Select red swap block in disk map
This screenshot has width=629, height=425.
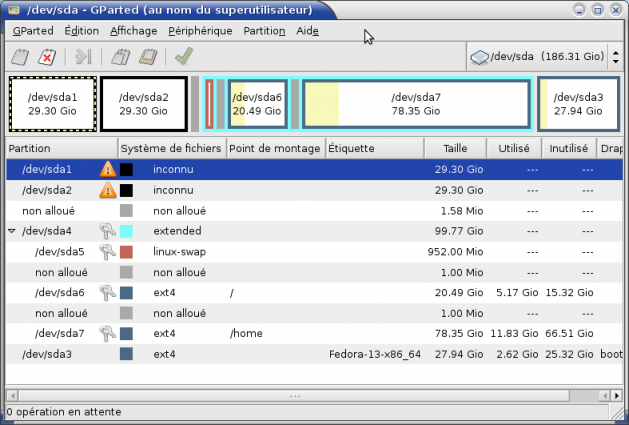[x=209, y=104]
